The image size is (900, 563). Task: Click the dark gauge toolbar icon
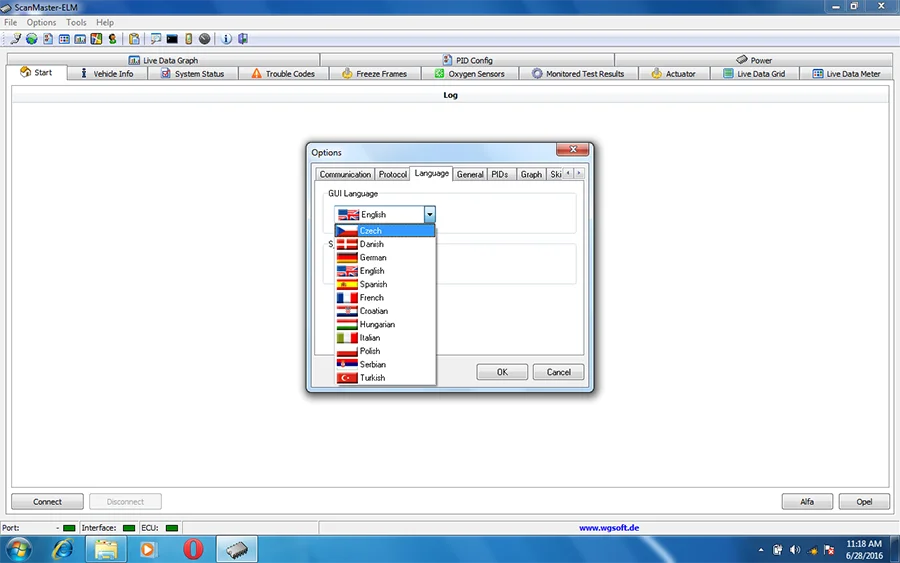(204, 39)
